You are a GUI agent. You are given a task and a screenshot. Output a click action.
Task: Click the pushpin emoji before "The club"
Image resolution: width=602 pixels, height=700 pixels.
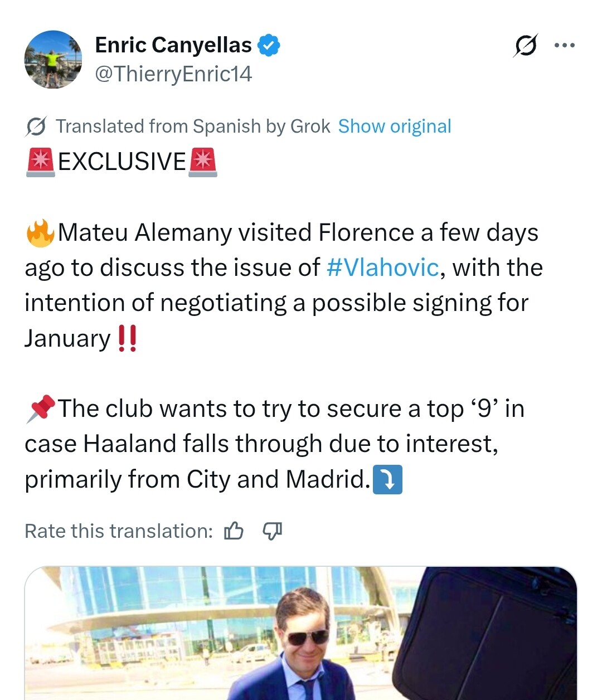(x=40, y=409)
